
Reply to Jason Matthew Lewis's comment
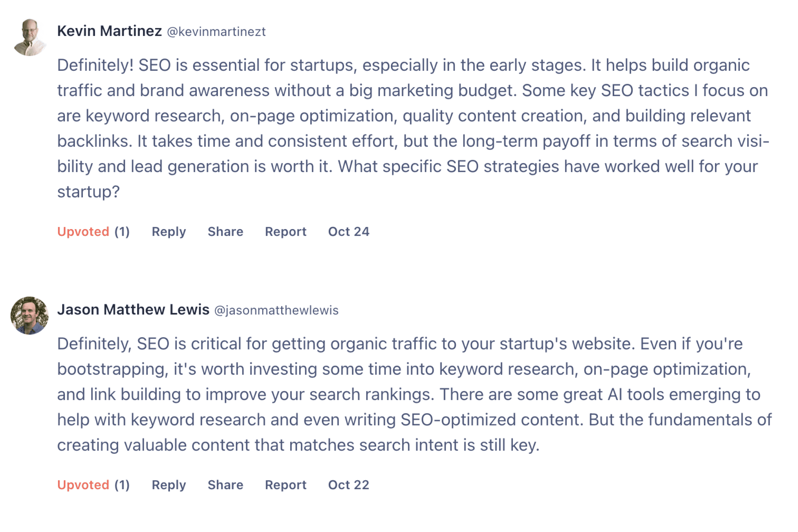pyautogui.click(x=169, y=485)
